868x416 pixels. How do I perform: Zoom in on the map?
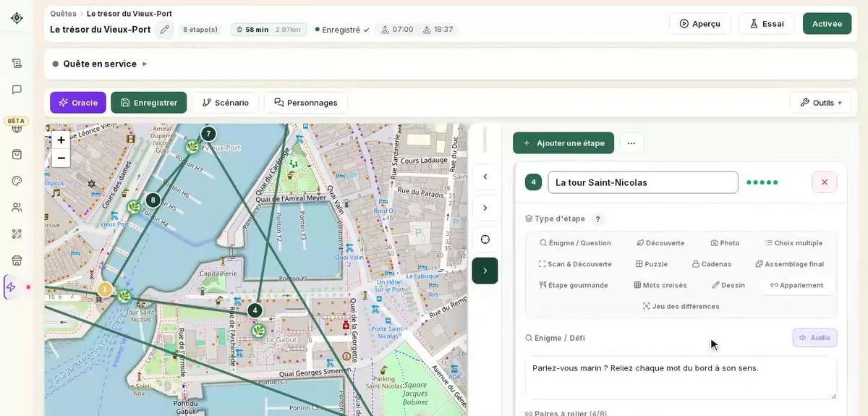click(x=61, y=140)
